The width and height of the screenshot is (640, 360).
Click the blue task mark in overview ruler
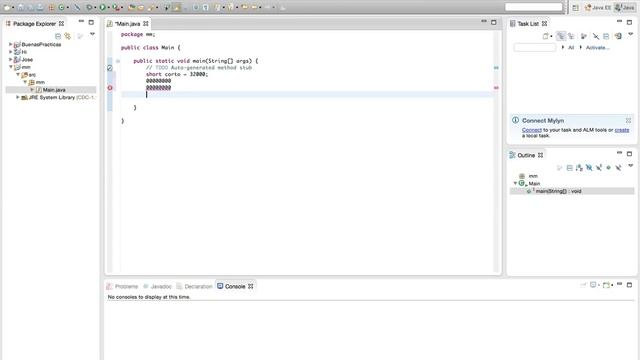point(496,68)
